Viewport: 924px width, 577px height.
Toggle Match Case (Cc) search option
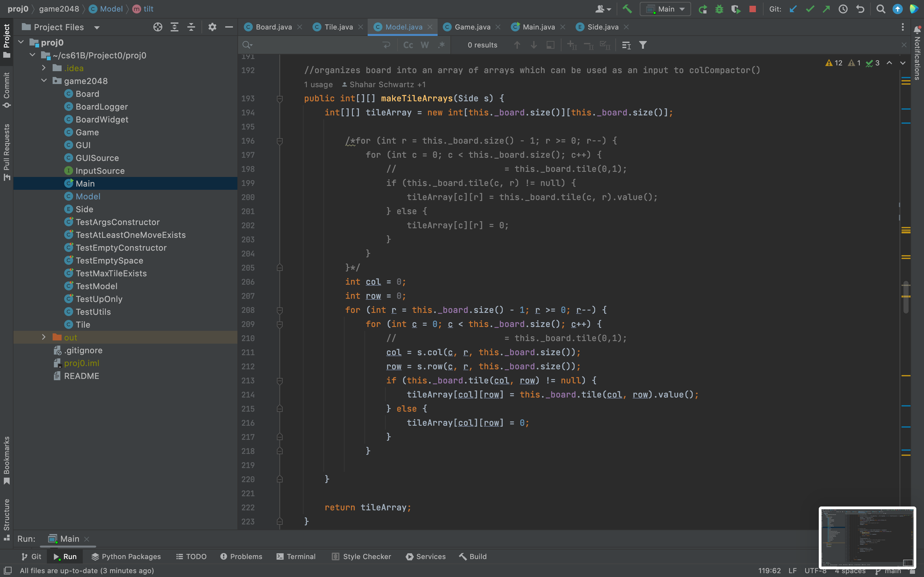click(408, 45)
